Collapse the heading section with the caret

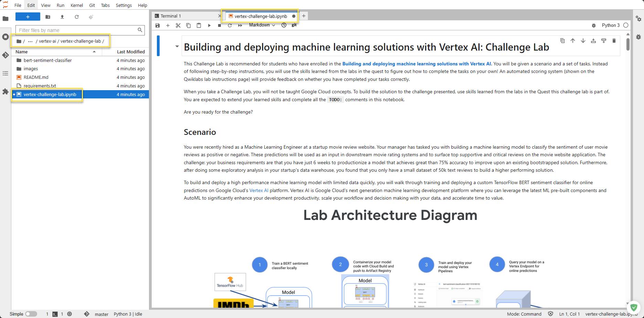point(177,46)
